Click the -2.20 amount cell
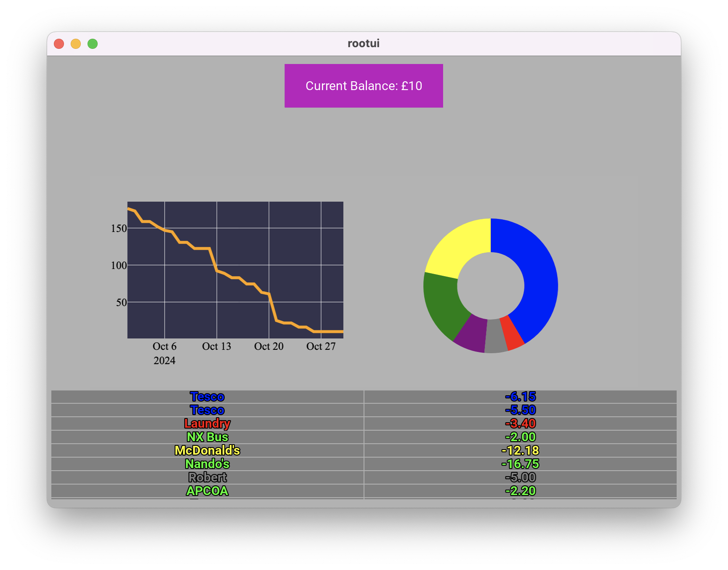The height and width of the screenshot is (570, 728). click(521, 491)
